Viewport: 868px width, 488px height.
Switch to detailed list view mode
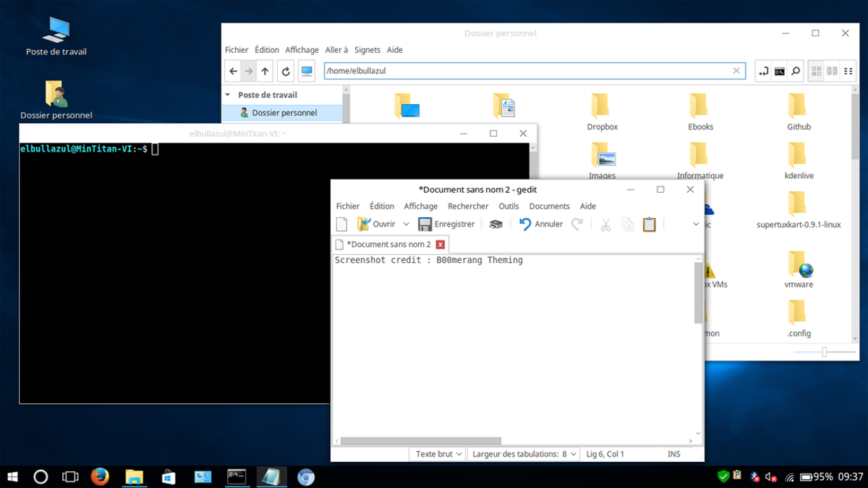[848, 71]
